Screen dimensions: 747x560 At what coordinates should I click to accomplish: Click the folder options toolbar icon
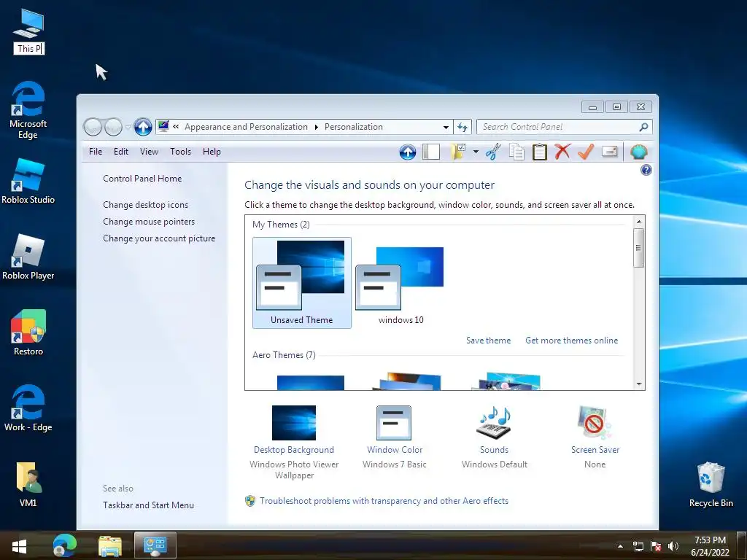tap(458, 152)
